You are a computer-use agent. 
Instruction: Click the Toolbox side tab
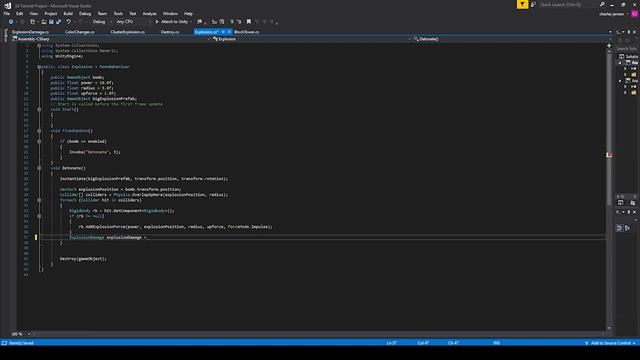pos(5,35)
